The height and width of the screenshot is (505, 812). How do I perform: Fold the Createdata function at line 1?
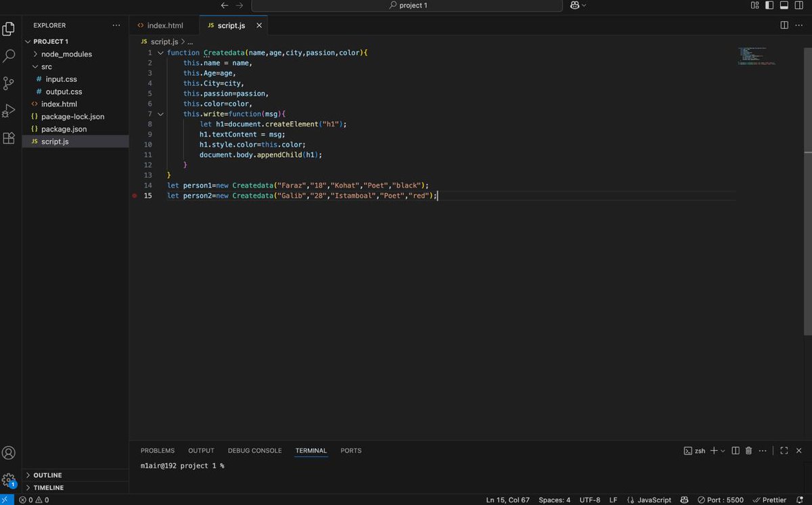pos(160,53)
